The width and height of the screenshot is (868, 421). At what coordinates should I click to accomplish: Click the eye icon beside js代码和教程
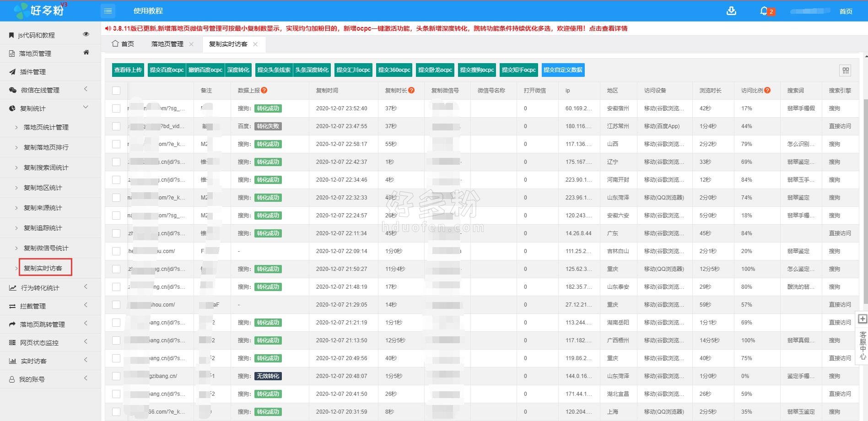pos(86,34)
